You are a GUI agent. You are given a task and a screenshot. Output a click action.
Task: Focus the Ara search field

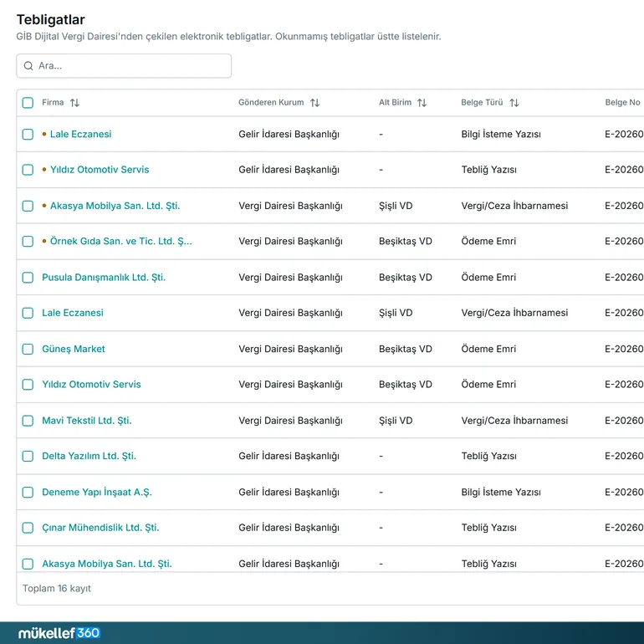124,66
